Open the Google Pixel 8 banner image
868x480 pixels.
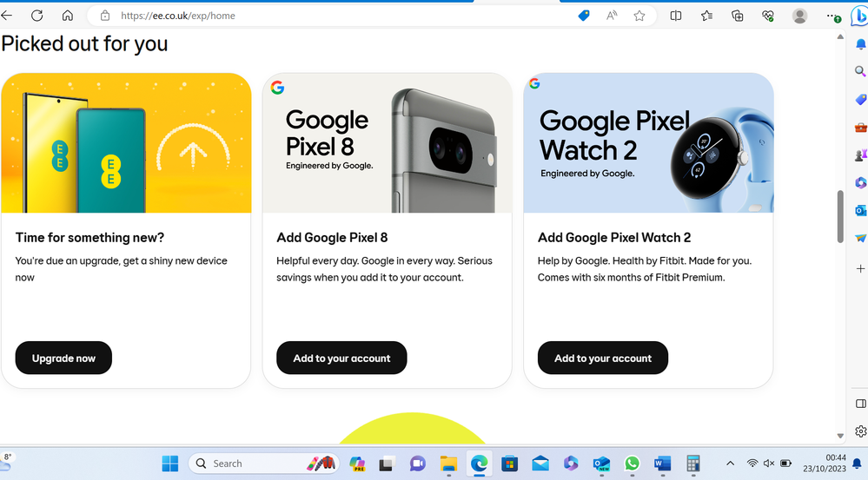click(388, 142)
